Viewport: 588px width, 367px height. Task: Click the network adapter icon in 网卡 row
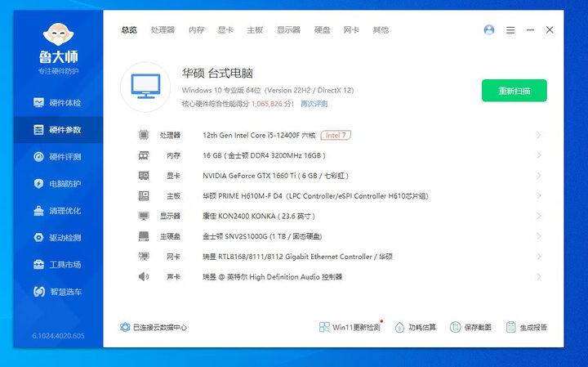point(144,257)
